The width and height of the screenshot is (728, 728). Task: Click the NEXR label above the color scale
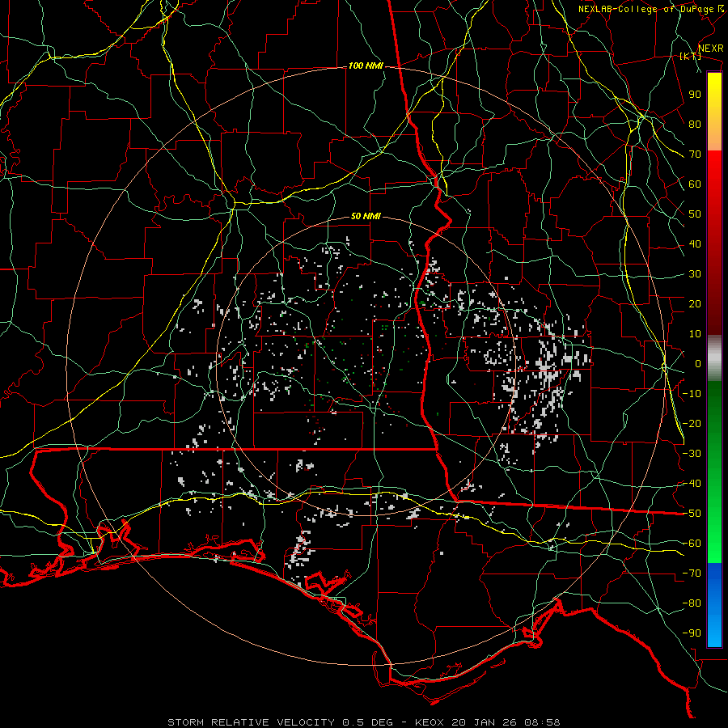(710, 49)
